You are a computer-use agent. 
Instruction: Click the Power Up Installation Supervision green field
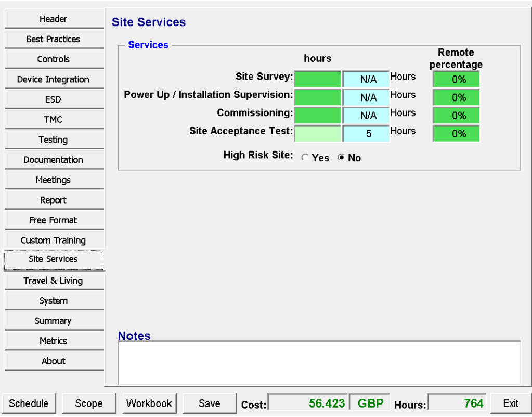tap(318, 97)
